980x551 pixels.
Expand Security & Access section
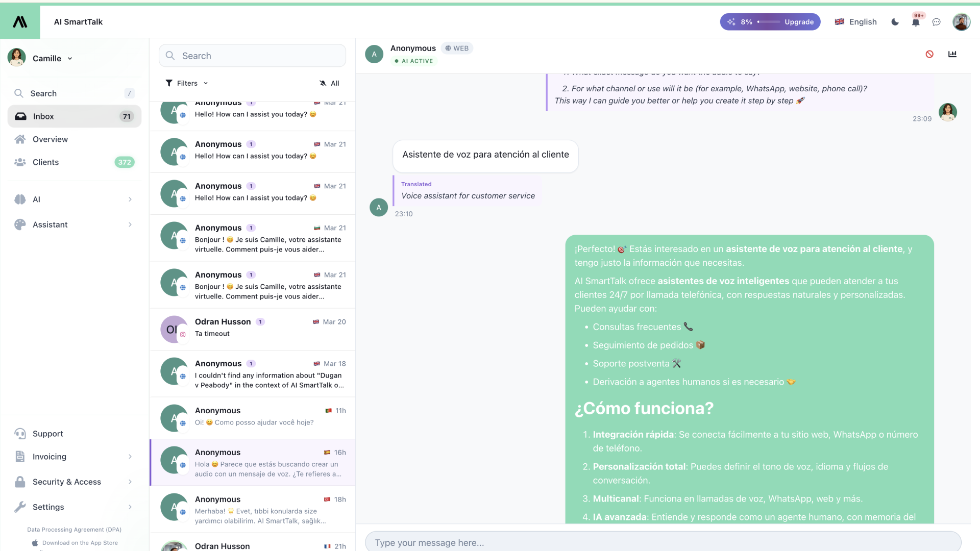pos(75,482)
